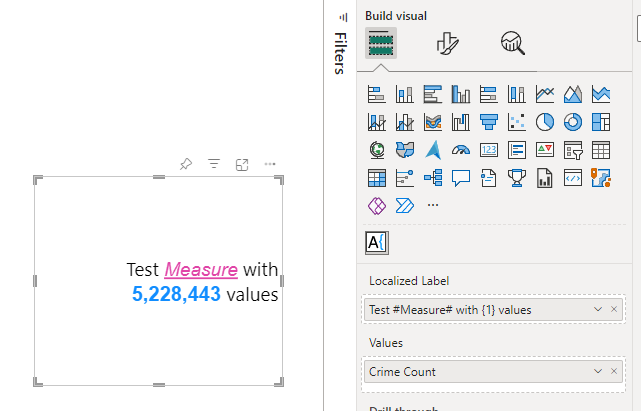Image resolution: width=641 pixels, height=411 pixels.
Task: Open dropdown for Localized Label field
Action: [598, 309]
